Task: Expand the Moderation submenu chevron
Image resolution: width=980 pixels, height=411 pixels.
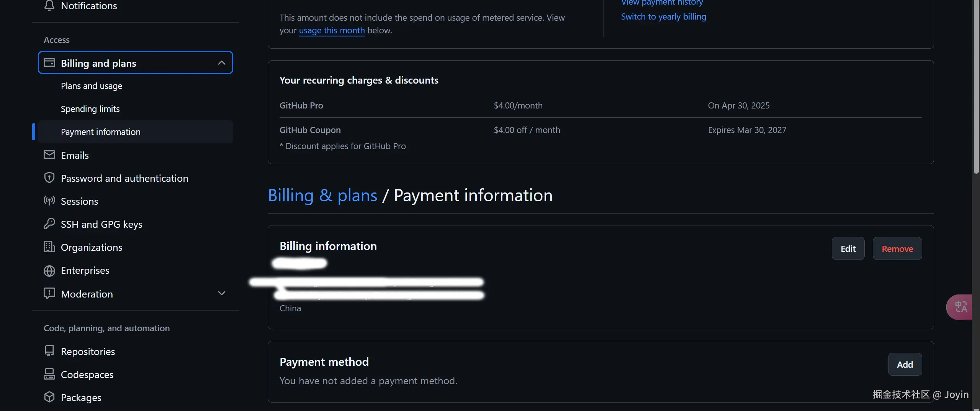Action: (221, 293)
